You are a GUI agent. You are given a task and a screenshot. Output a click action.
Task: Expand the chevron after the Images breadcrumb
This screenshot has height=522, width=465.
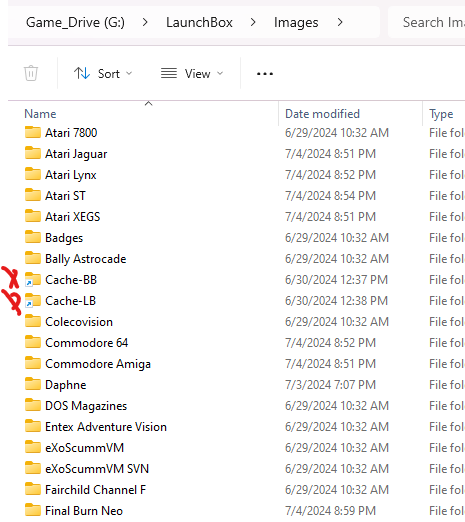coord(340,22)
